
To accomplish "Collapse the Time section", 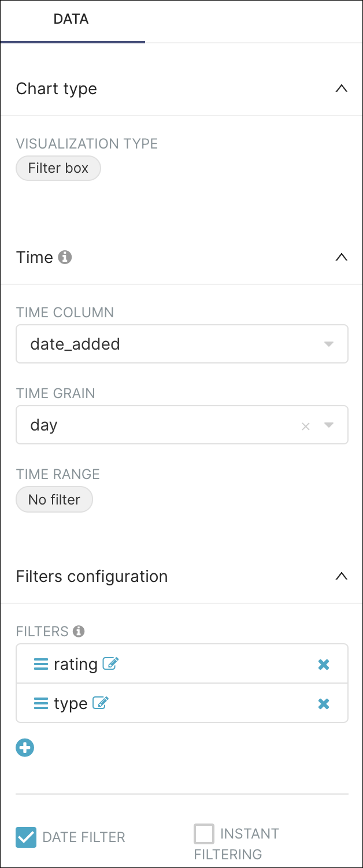I will tap(342, 257).
